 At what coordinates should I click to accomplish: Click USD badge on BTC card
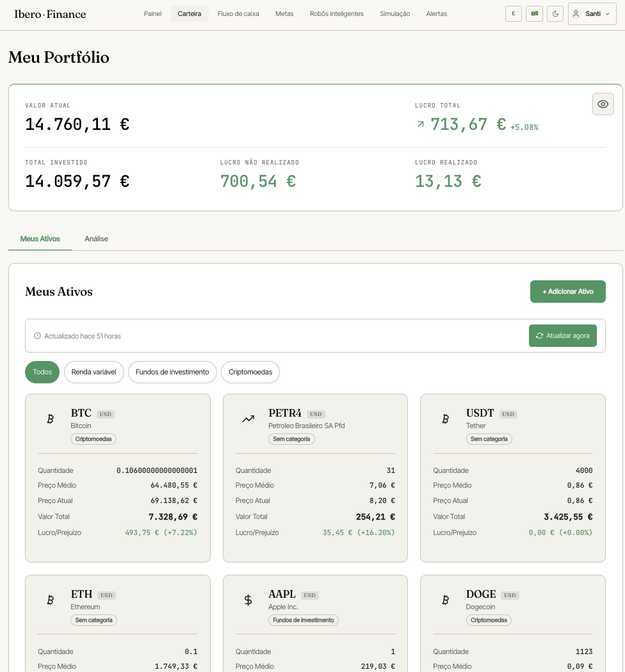point(106,414)
